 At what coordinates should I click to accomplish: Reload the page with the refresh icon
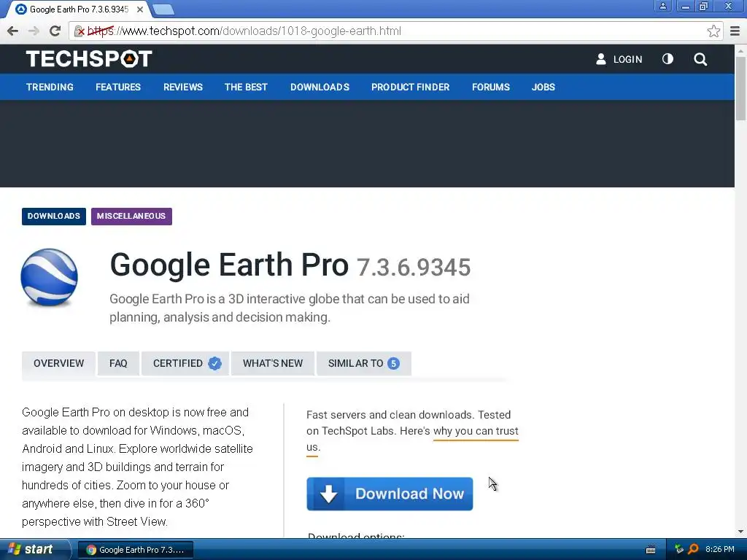(x=55, y=31)
